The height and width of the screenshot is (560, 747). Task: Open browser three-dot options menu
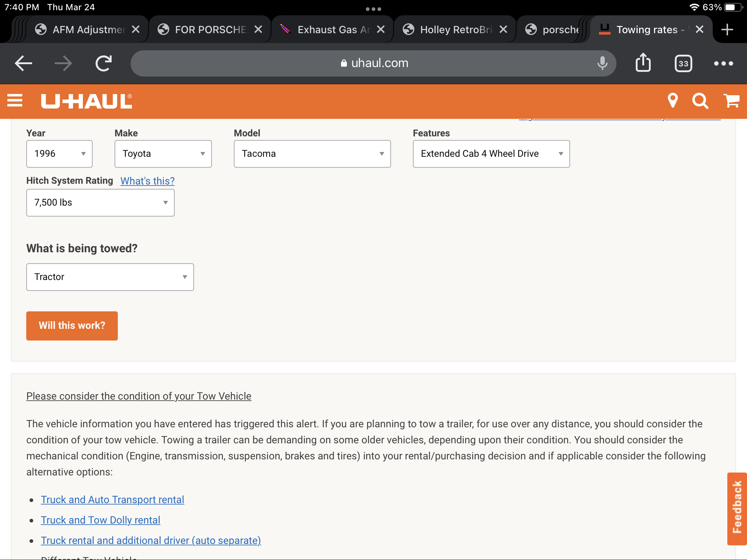tap(723, 63)
